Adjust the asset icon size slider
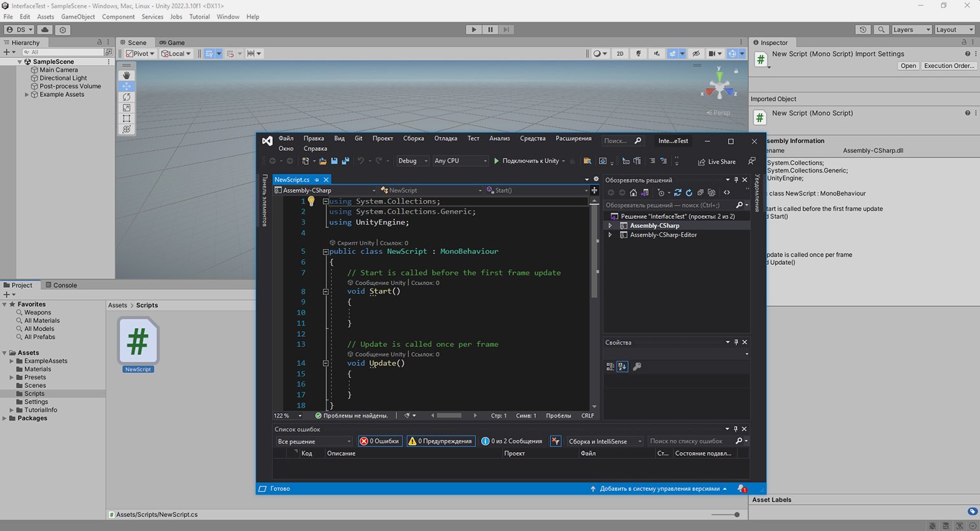Image resolution: width=980 pixels, height=531 pixels. [x=736, y=514]
